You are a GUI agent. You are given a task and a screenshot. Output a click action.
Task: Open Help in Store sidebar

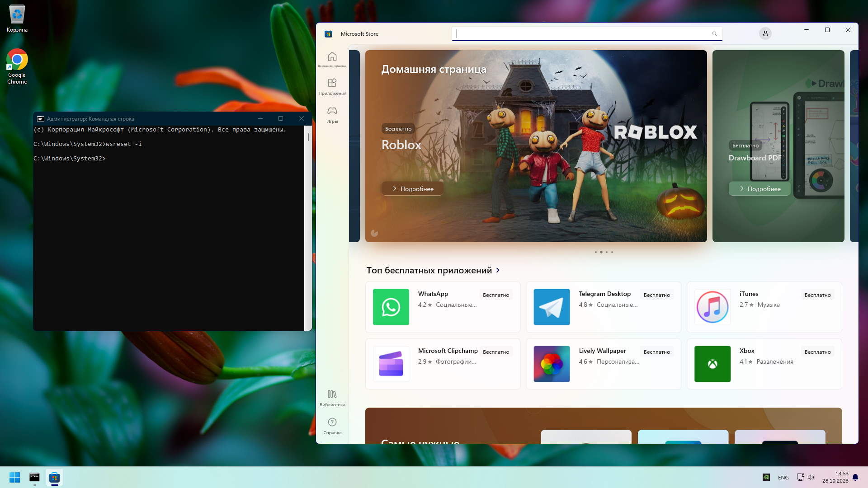tap(332, 426)
